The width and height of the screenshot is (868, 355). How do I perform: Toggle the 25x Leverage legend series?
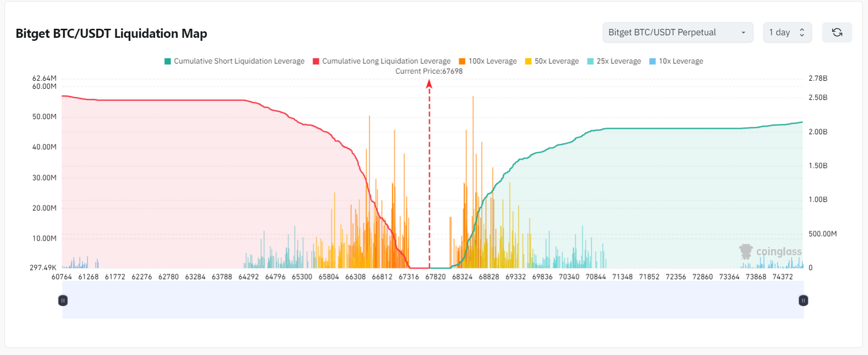[614, 61]
